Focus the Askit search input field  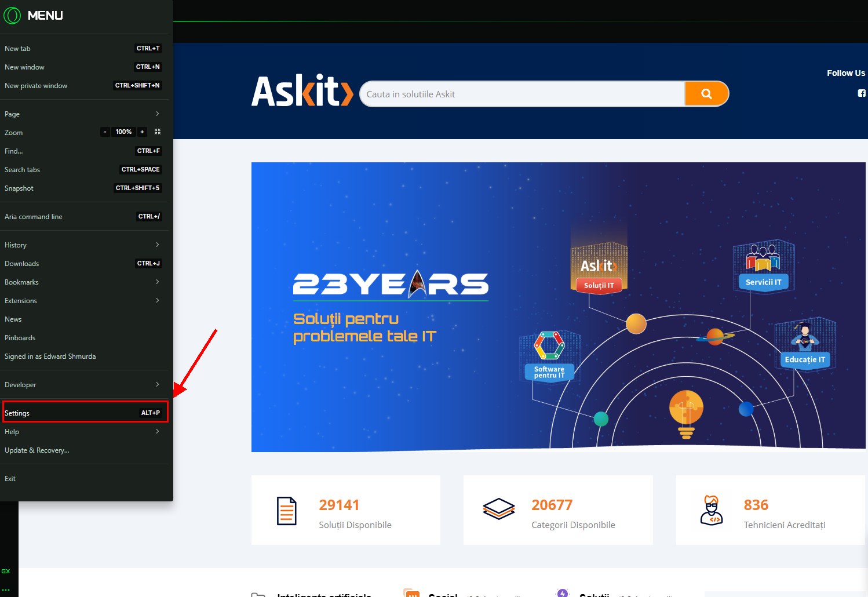click(521, 94)
